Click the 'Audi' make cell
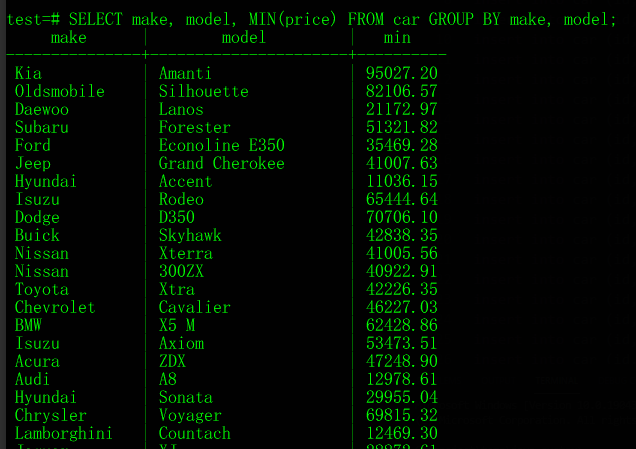Viewport: 636px width, 449px height. point(32,379)
